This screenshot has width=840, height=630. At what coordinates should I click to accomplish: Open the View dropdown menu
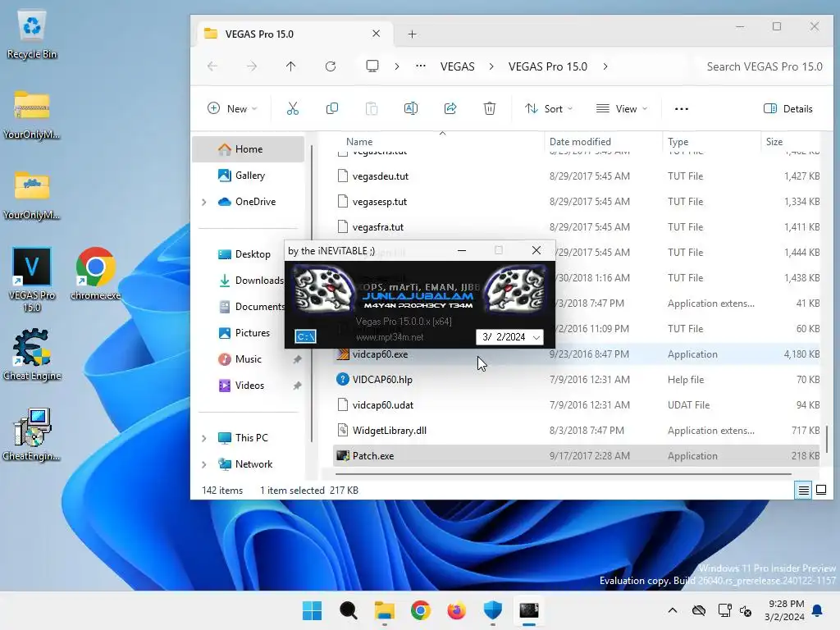point(622,109)
